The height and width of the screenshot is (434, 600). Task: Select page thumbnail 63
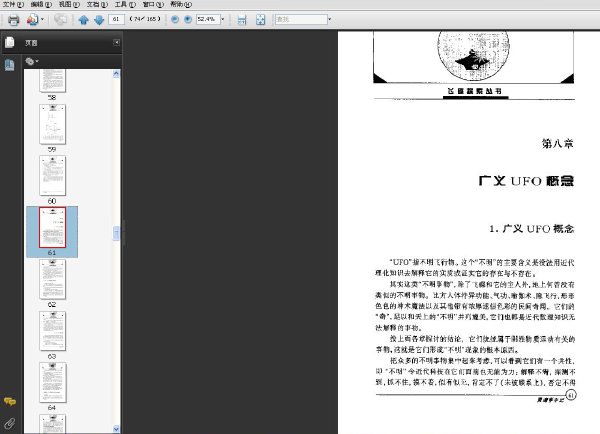click(x=52, y=331)
